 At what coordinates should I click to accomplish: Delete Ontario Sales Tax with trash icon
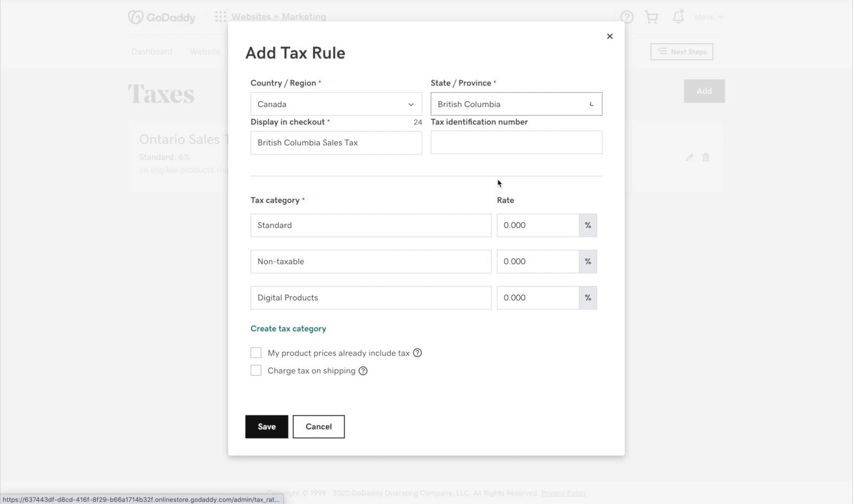(x=706, y=157)
